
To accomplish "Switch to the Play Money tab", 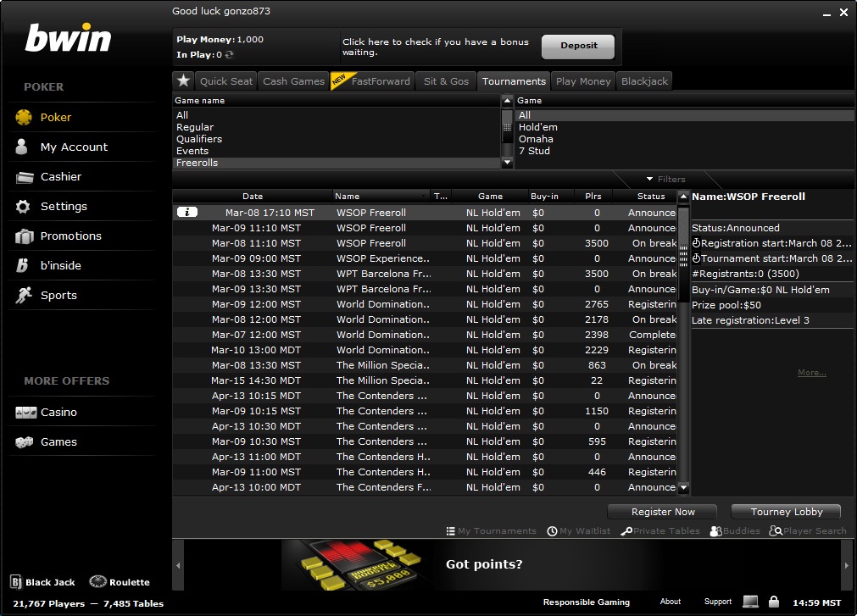I will pyautogui.click(x=583, y=81).
